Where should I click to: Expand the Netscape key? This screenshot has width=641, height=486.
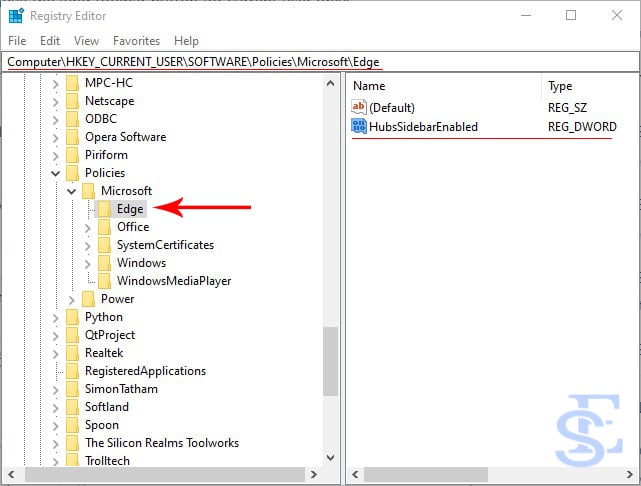point(56,102)
